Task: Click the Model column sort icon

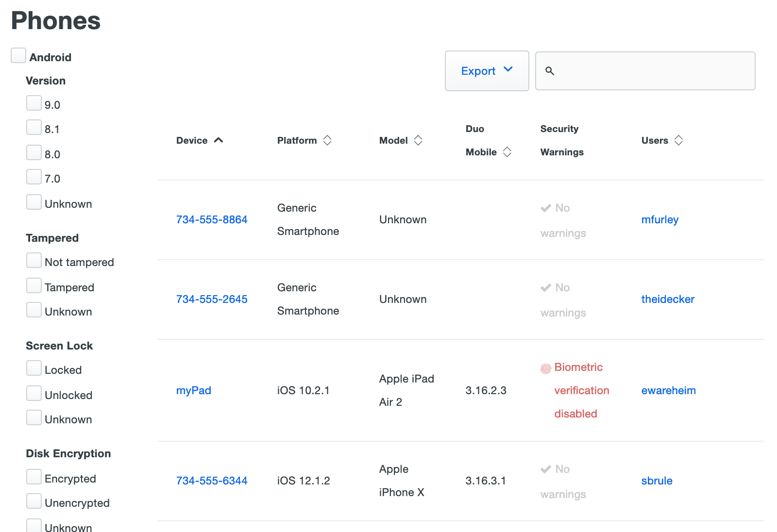Action: pos(418,140)
